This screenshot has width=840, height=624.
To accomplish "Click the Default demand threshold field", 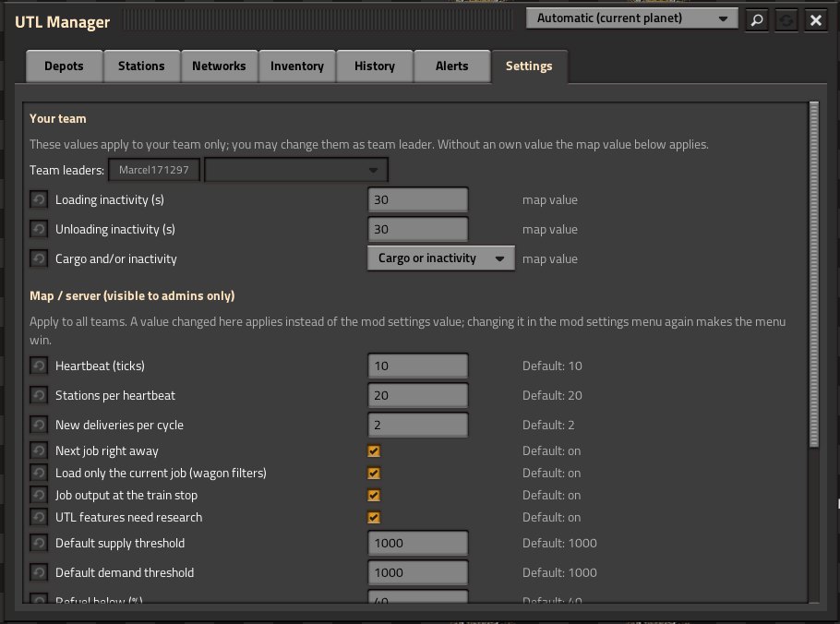I will point(418,572).
